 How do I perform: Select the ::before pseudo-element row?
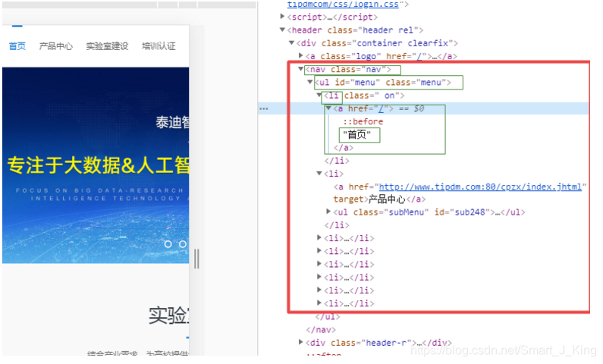[363, 121]
